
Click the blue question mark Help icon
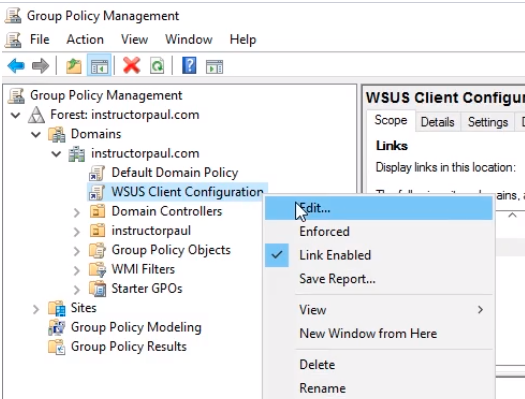189,65
